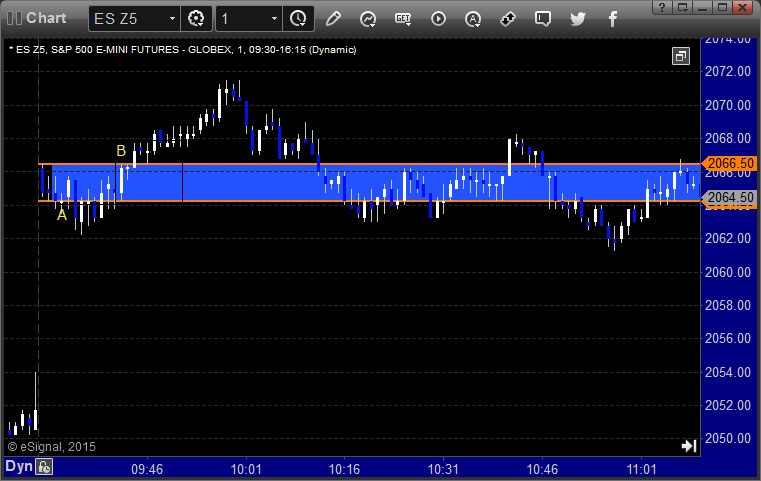761x481 pixels.
Task: Click the 11:01 time axis label
Action: click(641, 469)
